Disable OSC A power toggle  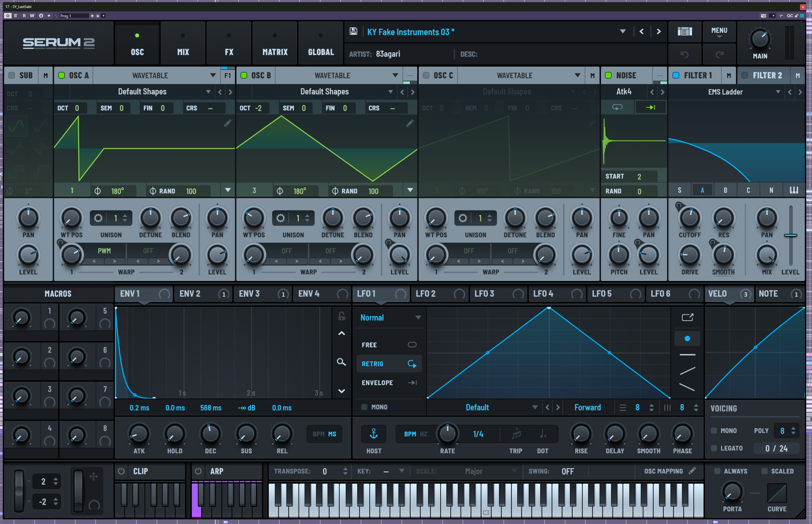click(x=62, y=75)
